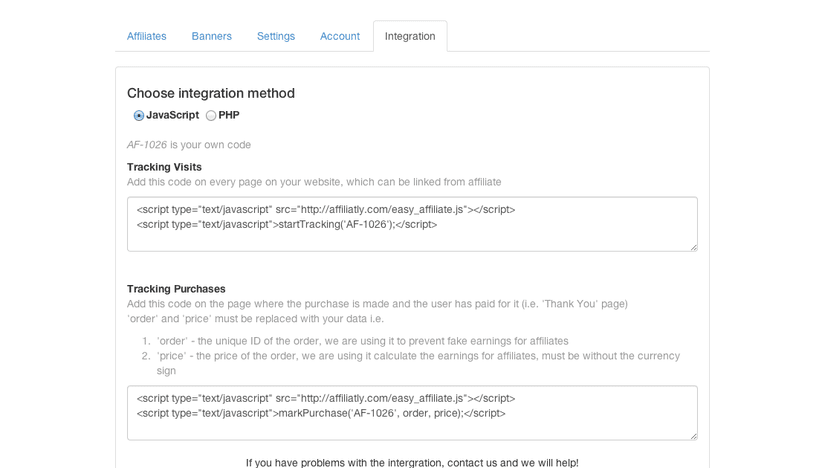Select the Integration tab
Viewport: 822px width, 468px height.
[x=409, y=36]
